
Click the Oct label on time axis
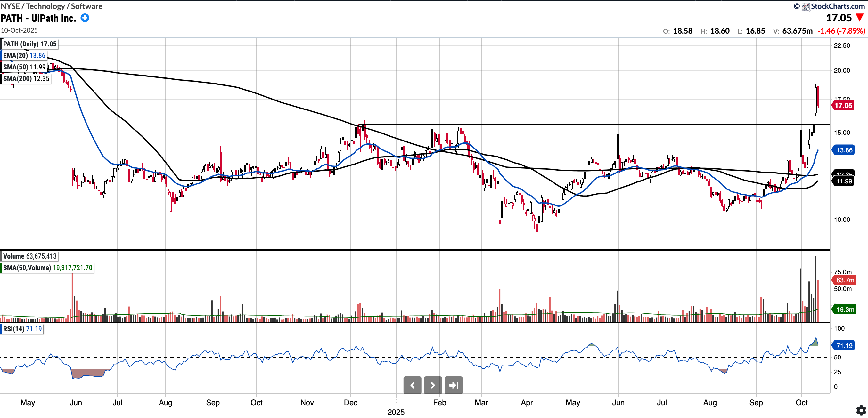point(801,403)
